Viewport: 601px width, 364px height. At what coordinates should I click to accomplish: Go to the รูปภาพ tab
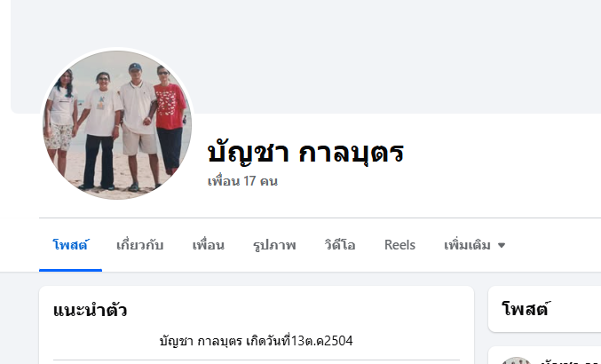(274, 245)
